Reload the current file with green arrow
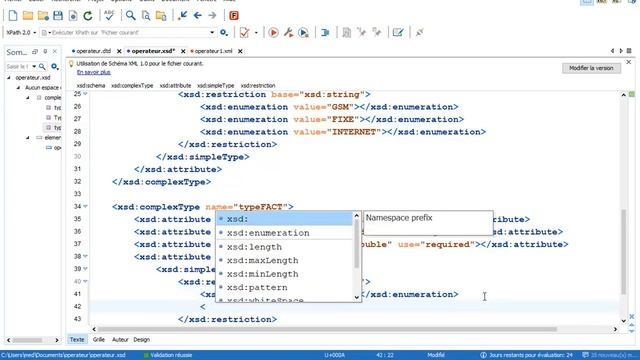The width and height of the screenshot is (640, 360). pyautogui.click(x=88, y=16)
